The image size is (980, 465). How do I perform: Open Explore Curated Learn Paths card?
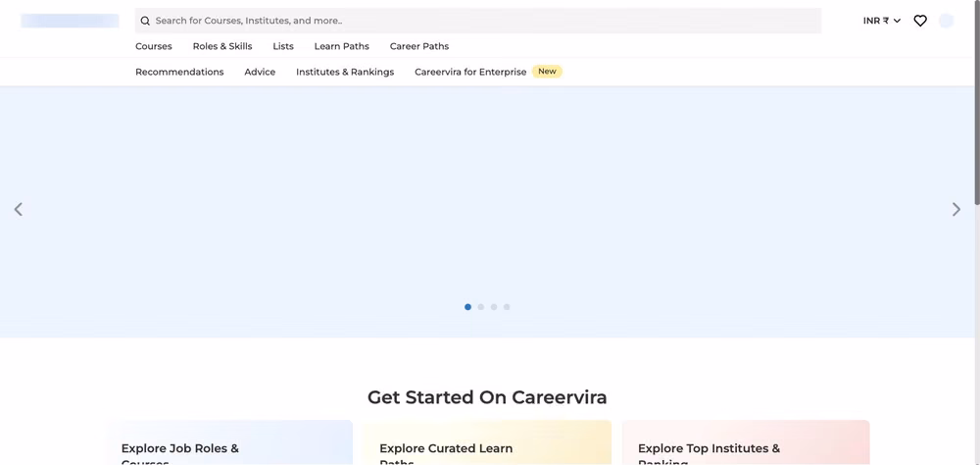coord(487,442)
